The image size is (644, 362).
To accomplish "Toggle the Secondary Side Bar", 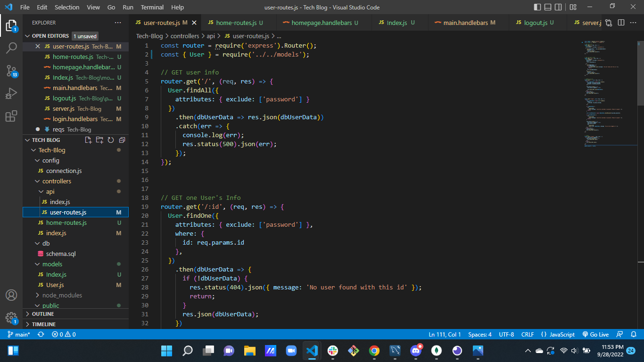I will pos(559,7).
